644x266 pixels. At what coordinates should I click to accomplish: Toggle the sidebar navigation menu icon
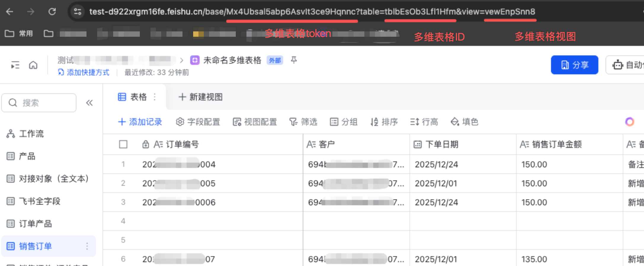point(15,65)
